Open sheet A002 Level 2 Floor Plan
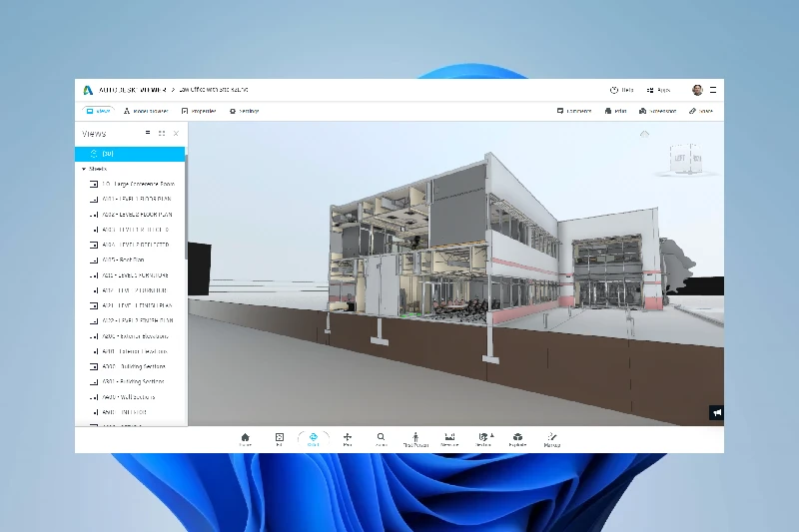This screenshot has width=799, height=532. [x=132, y=215]
